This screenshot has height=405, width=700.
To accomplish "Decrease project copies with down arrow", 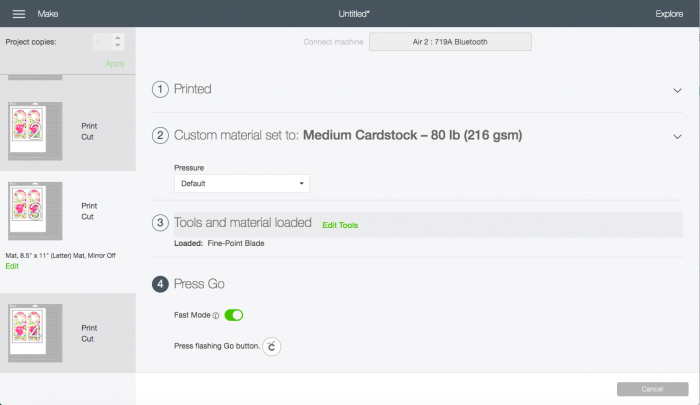I will point(117,45).
